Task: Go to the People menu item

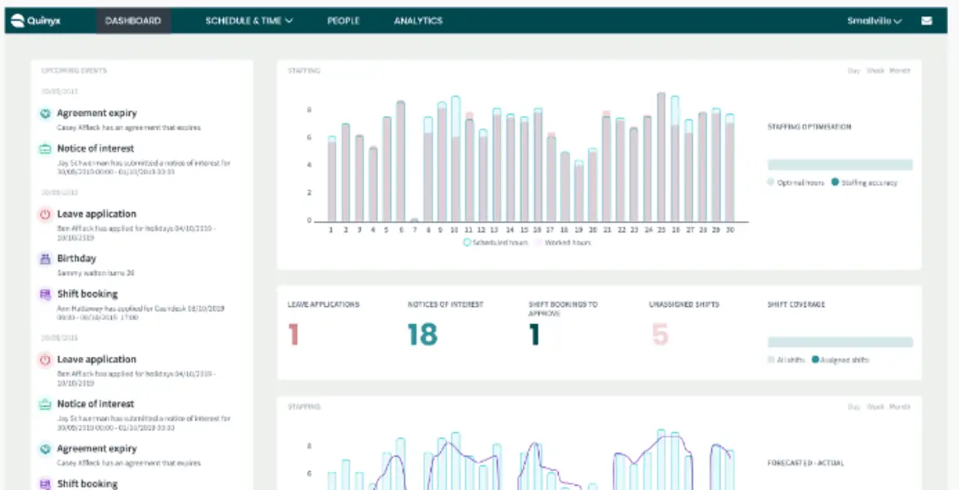Action: (343, 21)
